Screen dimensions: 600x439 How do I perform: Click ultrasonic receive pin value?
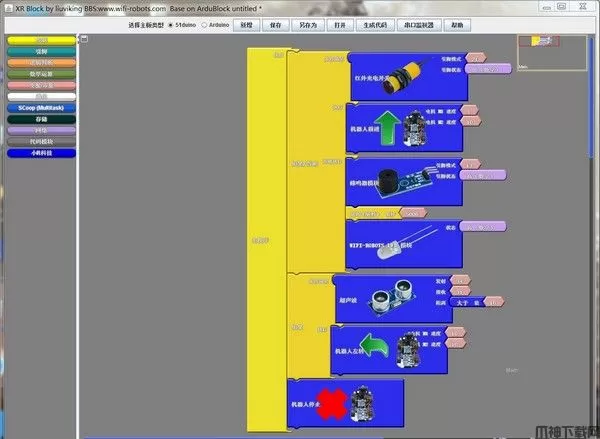pos(460,291)
